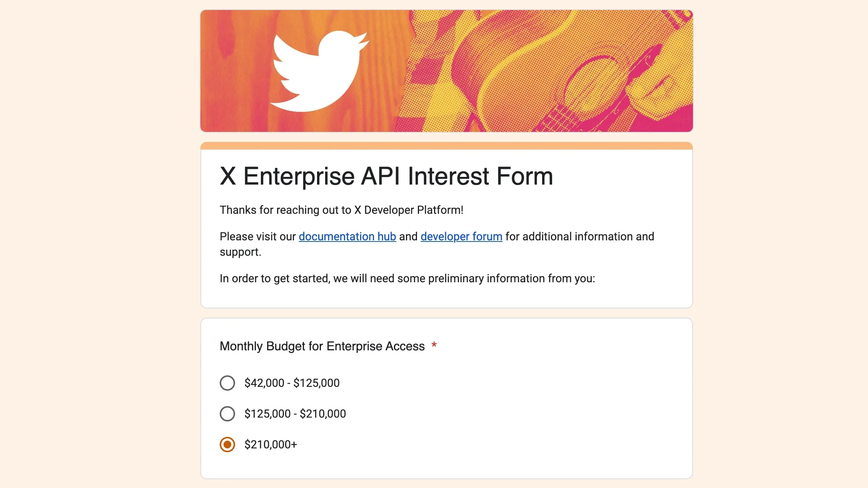Open the developer forum link

pos(461,237)
